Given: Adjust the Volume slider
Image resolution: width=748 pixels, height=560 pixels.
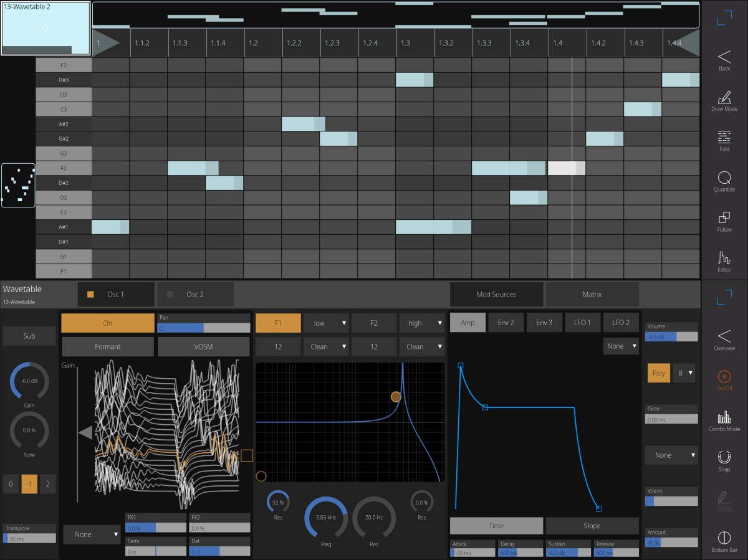Looking at the screenshot, I should 671,336.
